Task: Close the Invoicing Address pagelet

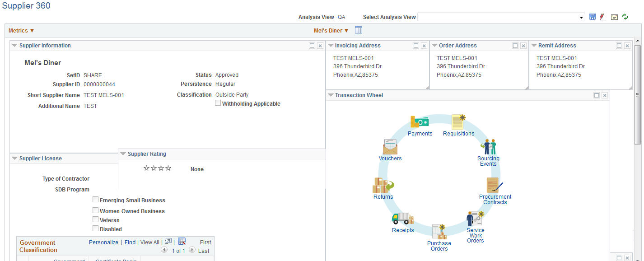Action: [x=424, y=46]
